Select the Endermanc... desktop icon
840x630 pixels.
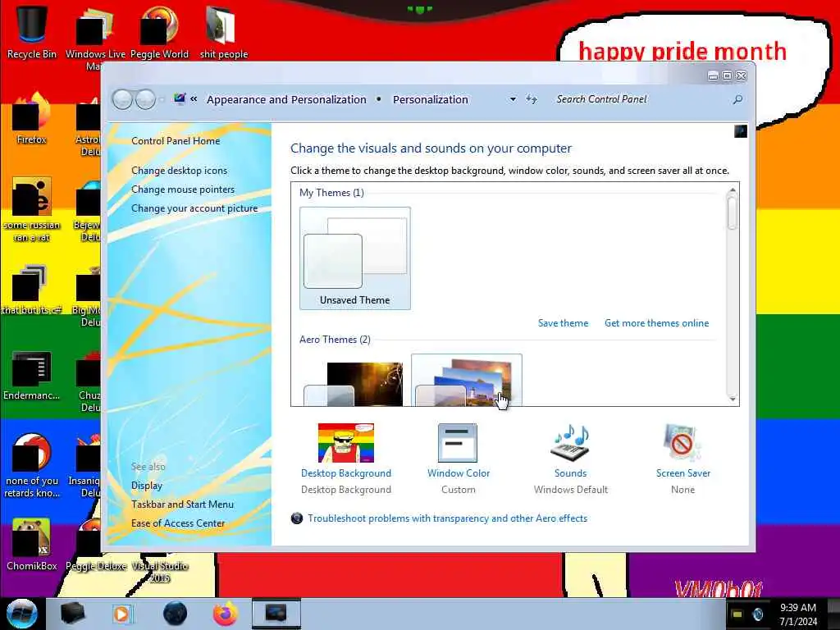32,375
